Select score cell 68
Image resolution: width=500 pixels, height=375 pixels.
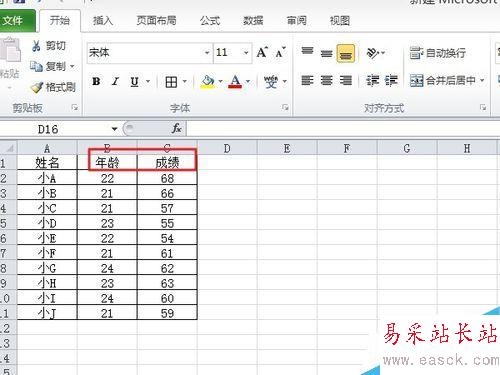click(167, 178)
